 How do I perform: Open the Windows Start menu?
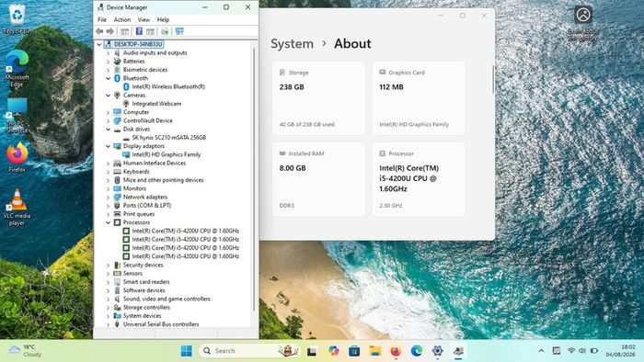(186, 351)
